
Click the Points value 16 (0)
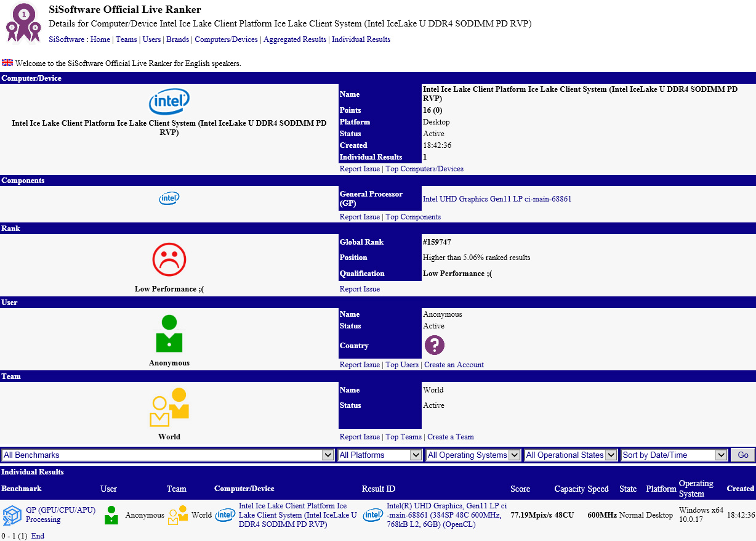[x=434, y=110]
